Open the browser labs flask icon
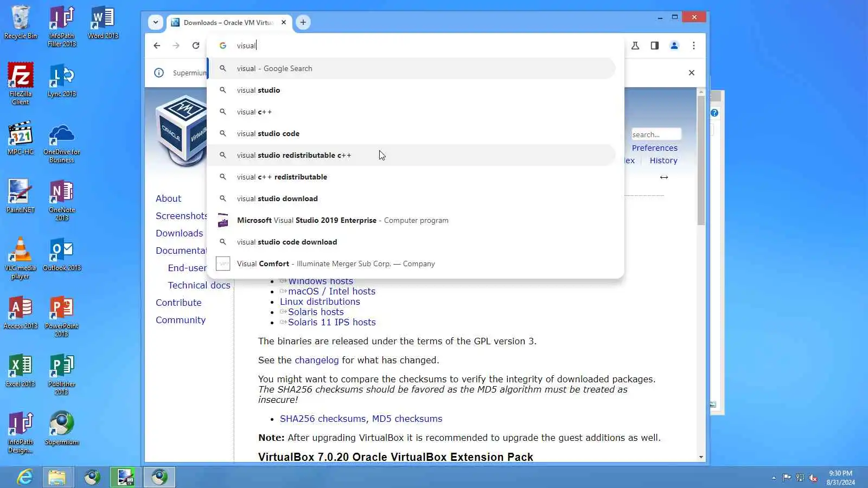The height and width of the screenshot is (488, 868). click(x=635, y=46)
